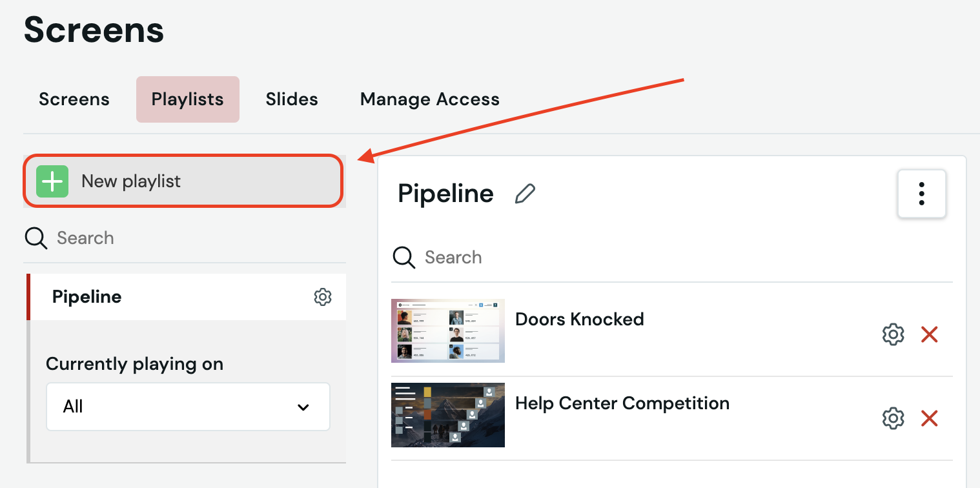980x488 pixels.
Task: Open the three-dot options menu
Action: pyautogui.click(x=922, y=194)
